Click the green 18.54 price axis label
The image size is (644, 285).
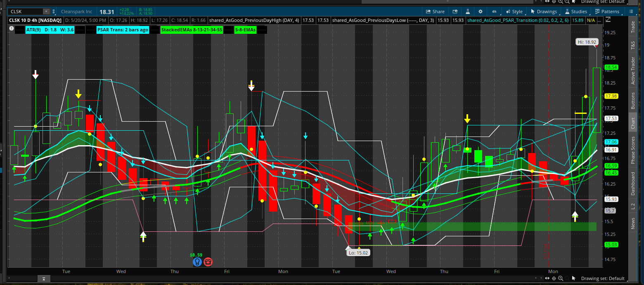tap(611, 67)
